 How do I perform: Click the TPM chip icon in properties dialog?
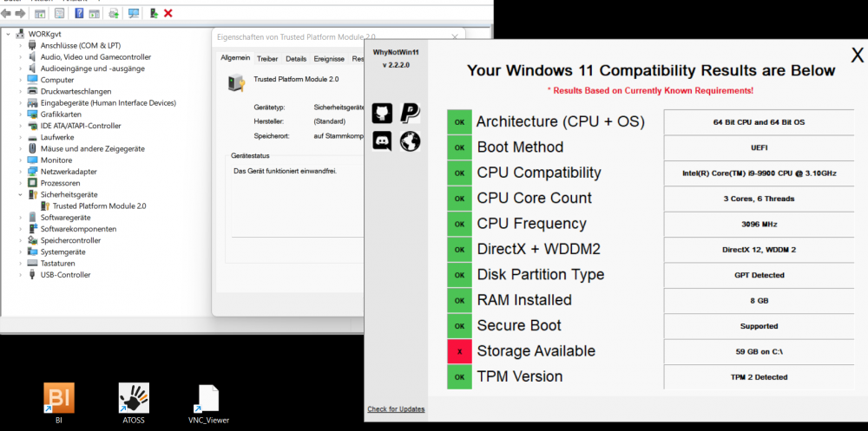[x=236, y=82]
